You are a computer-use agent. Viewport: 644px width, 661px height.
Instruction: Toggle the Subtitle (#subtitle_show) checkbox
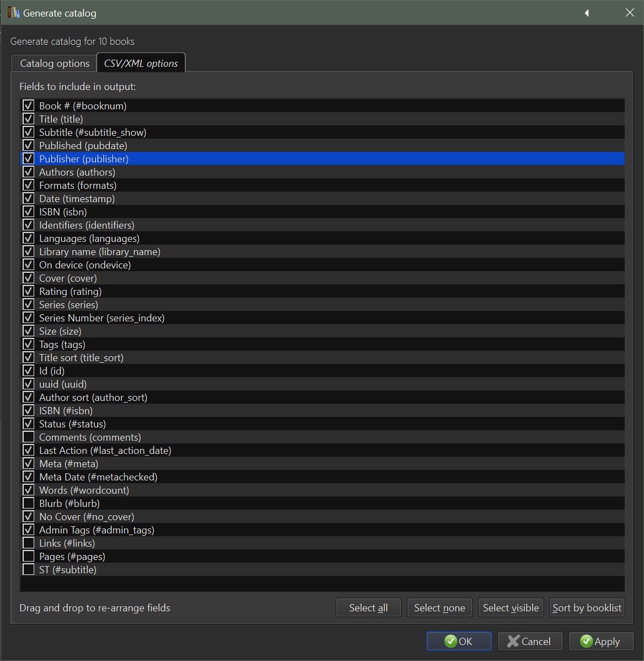pos(28,132)
